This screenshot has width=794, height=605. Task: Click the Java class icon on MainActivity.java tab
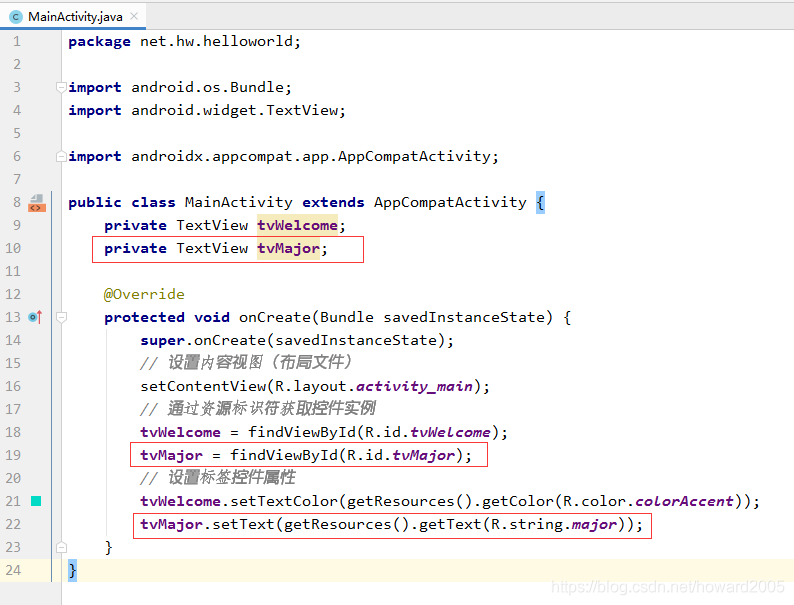(16, 17)
